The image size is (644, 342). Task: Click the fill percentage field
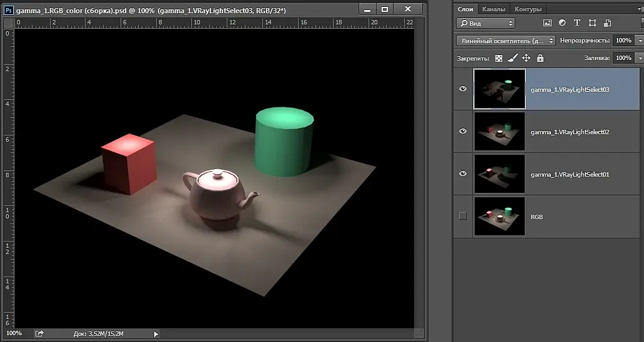(622, 58)
